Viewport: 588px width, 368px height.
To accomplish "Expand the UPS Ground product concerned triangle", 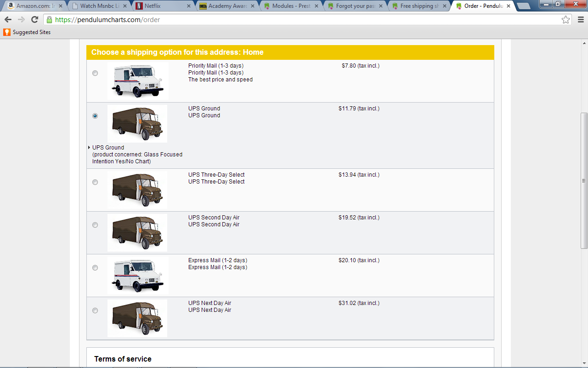I will click(x=89, y=148).
